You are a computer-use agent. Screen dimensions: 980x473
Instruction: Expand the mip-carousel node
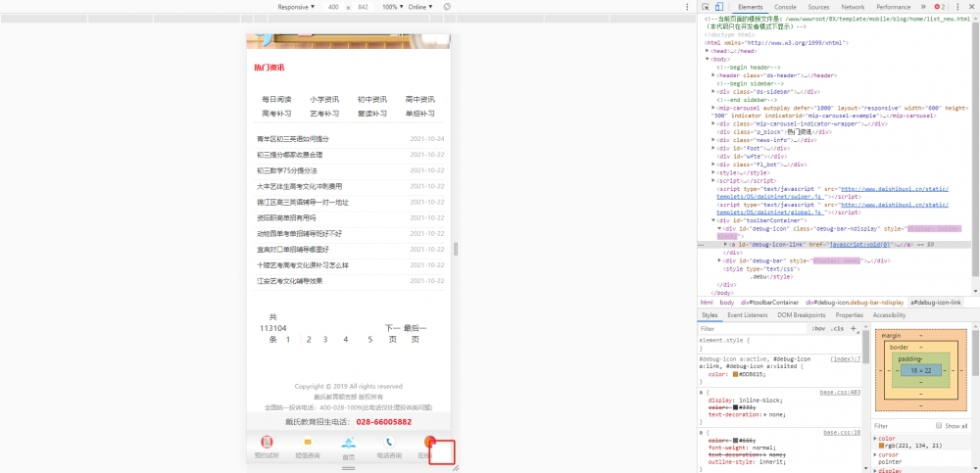tap(713, 108)
